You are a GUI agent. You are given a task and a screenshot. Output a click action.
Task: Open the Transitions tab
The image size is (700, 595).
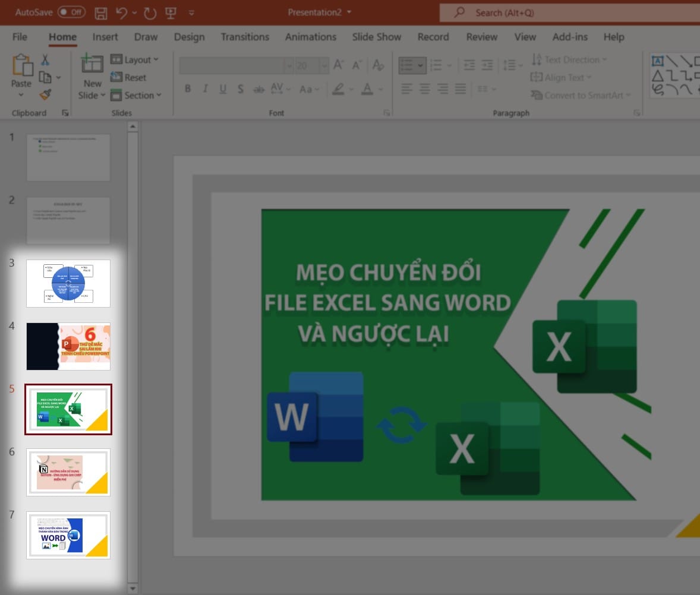(x=245, y=37)
